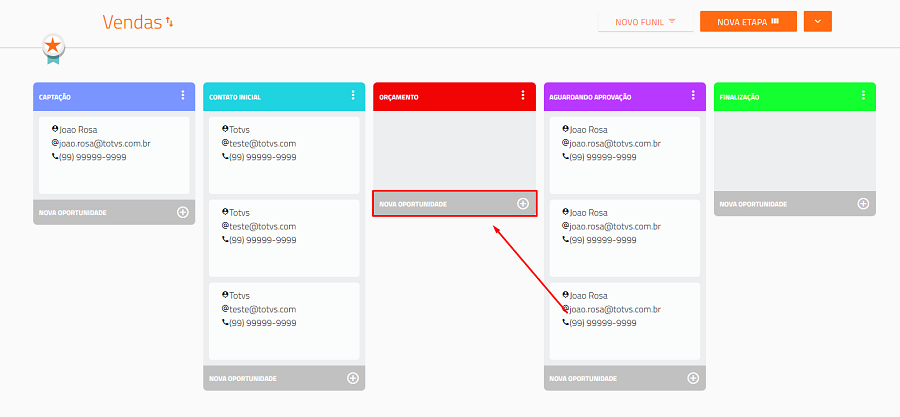This screenshot has width=900, height=417.
Task: Click Nova Oportunidade text in Captação
Action: (x=73, y=213)
